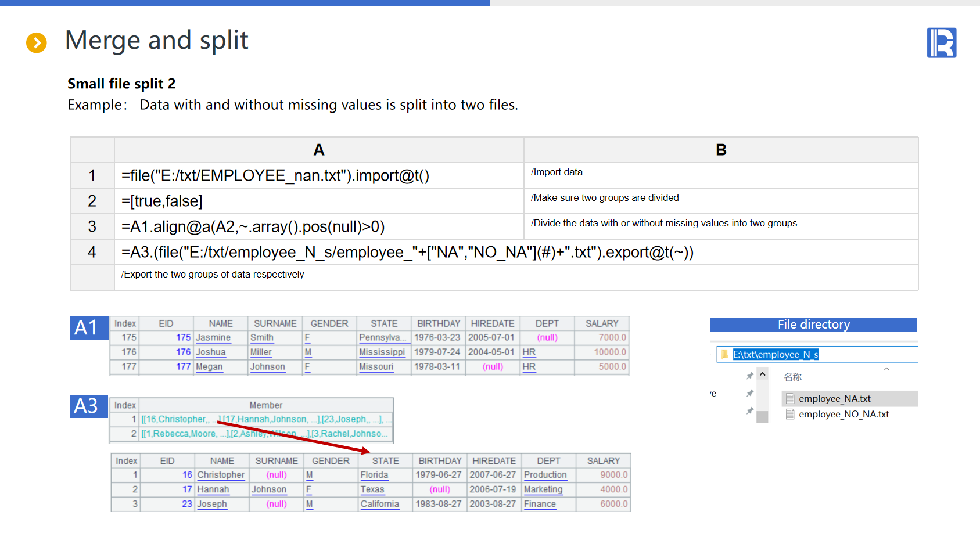Click the blue R logo icon
Viewport: 980px width, 551px height.
941,43
